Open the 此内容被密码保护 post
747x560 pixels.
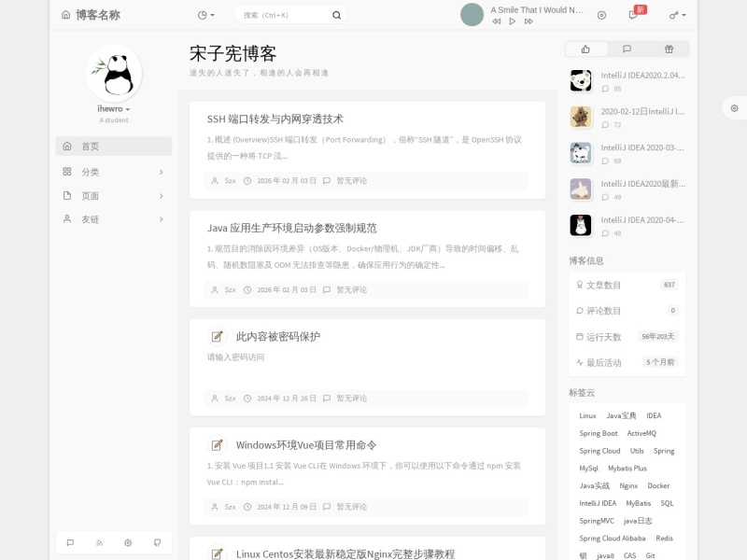click(x=278, y=337)
